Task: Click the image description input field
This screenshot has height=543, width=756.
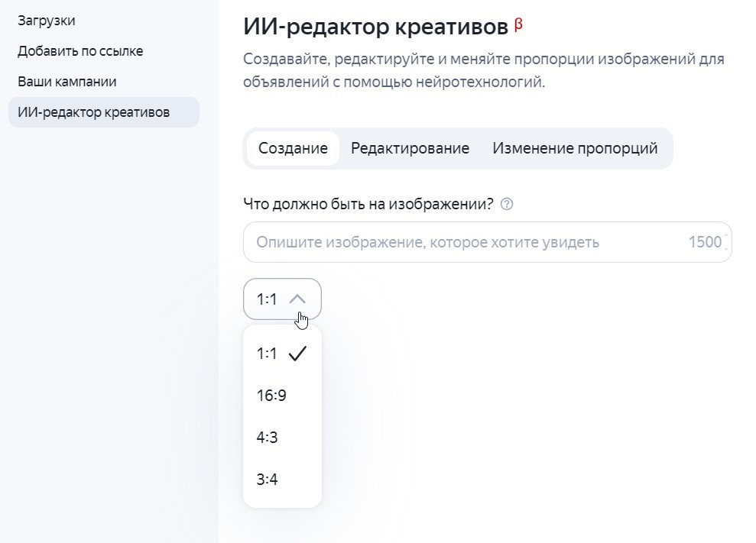Action: coord(459,241)
